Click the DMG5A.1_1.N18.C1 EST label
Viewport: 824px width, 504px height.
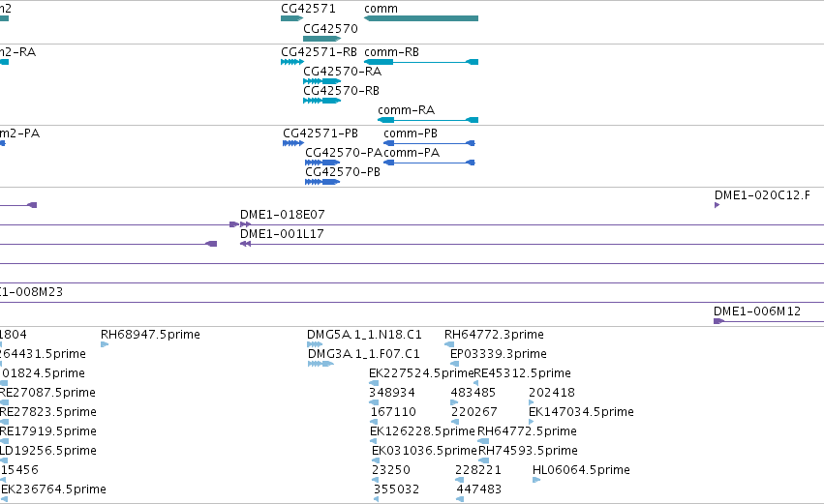click(x=364, y=335)
